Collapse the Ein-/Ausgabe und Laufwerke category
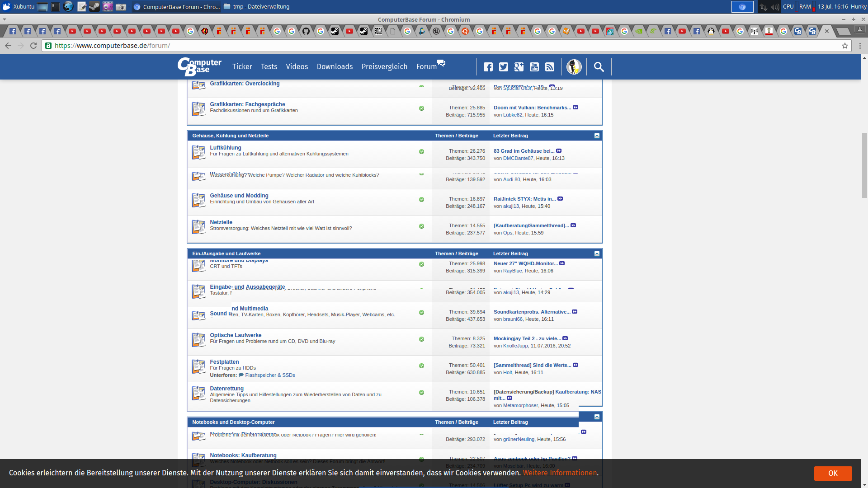This screenshot has width=868, height=488. pos(597,254)
